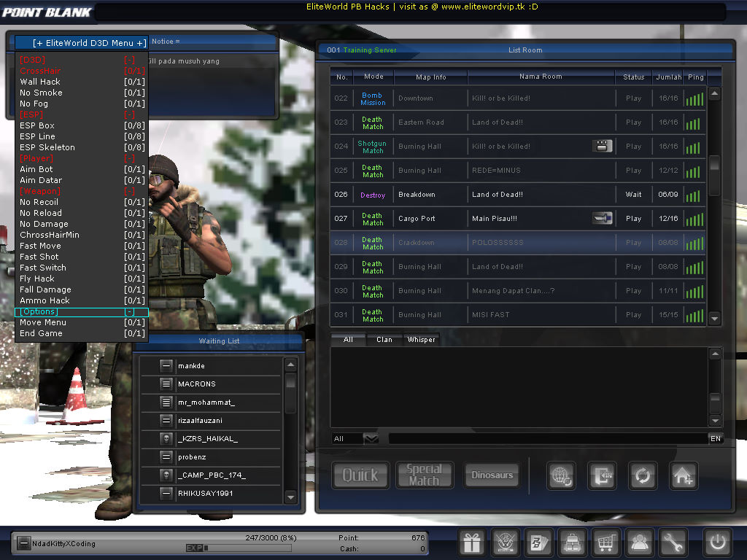Click the create room home icon
Screen dimensions: 747x560
[x=683, y=475]
